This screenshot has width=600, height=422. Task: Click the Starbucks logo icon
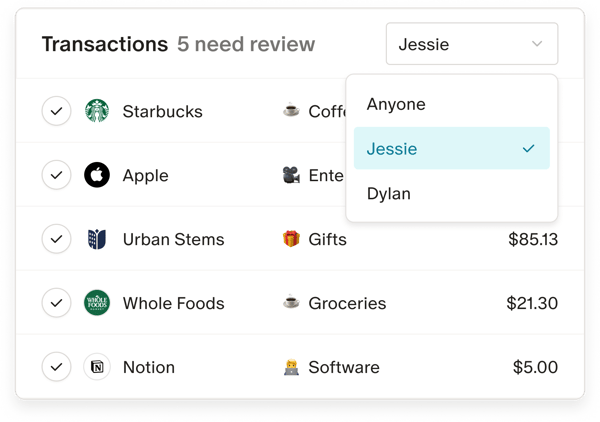tap(97, 111)
